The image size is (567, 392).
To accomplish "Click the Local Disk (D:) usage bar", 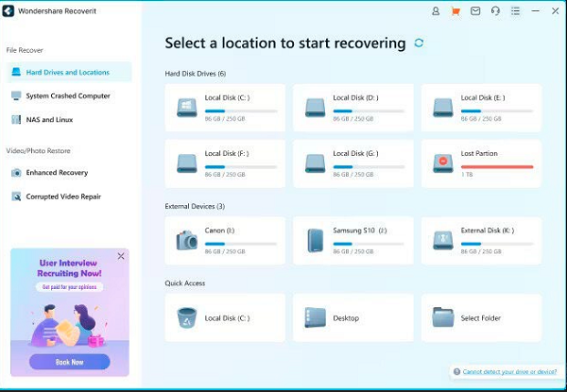I will click(369, 111).
